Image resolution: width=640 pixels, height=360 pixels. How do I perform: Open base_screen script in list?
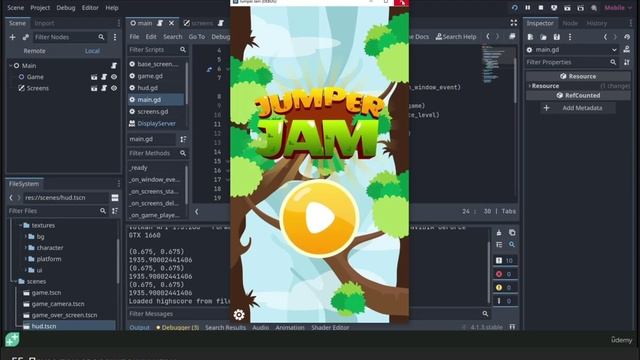(x=157, y=64)
